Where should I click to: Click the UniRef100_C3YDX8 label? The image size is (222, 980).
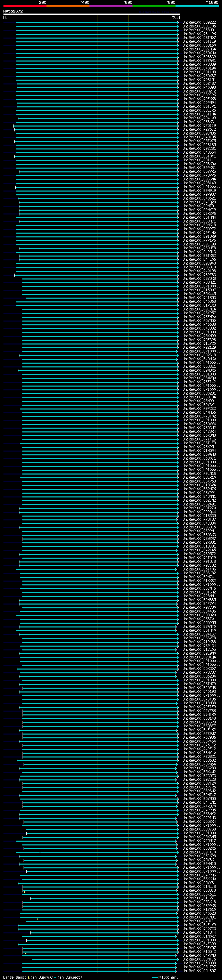pos(199,278)
